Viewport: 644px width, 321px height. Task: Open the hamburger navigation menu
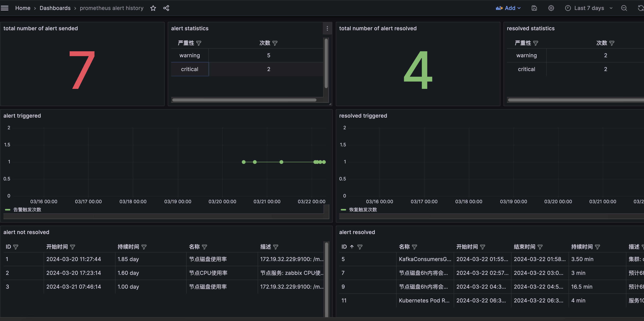pyautogui.click(x=5, y=8)
